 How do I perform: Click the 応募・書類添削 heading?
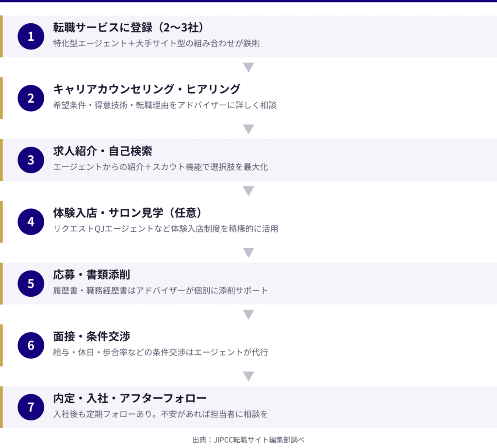91,275
